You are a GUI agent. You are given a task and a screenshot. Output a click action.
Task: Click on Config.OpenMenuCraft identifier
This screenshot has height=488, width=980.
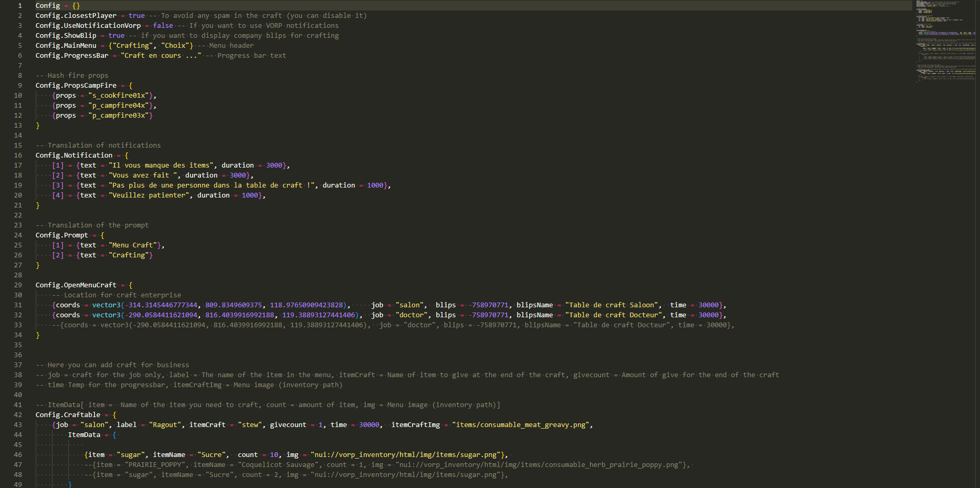click(76, 285)
